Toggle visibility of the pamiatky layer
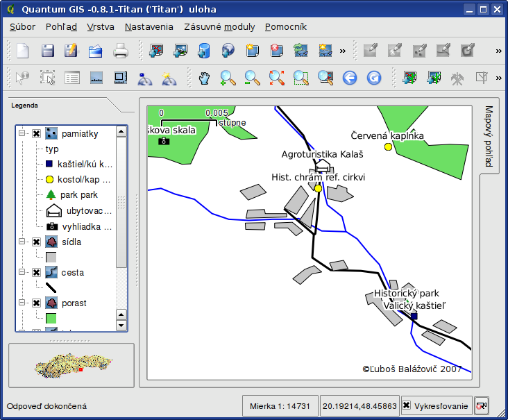 coord(36,133)
